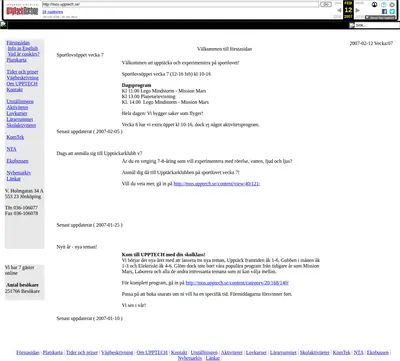Open Vägbeskrivning in the footer links

[x=117, y=352]
